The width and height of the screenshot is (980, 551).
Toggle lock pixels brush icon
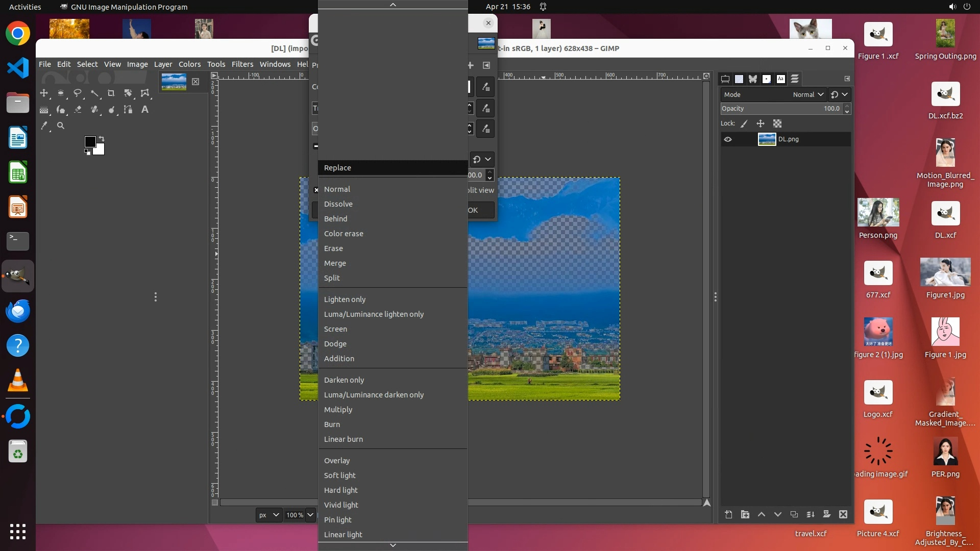745,123
